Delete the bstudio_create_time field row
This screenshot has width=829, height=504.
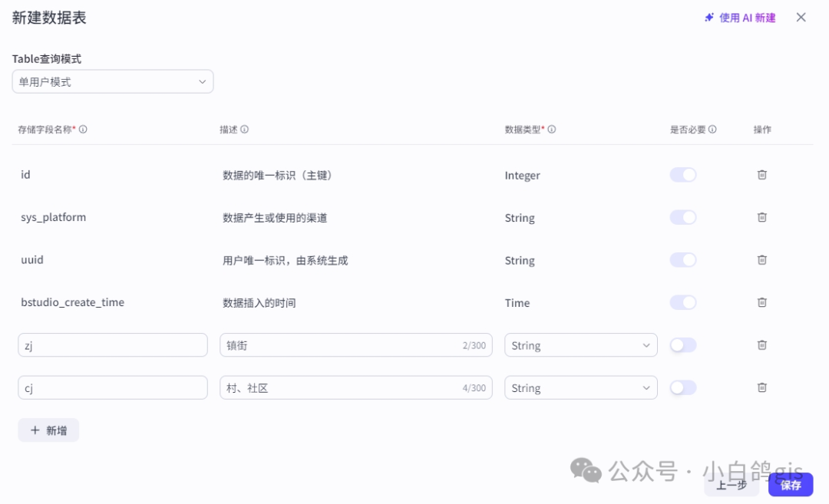[762, 302]
